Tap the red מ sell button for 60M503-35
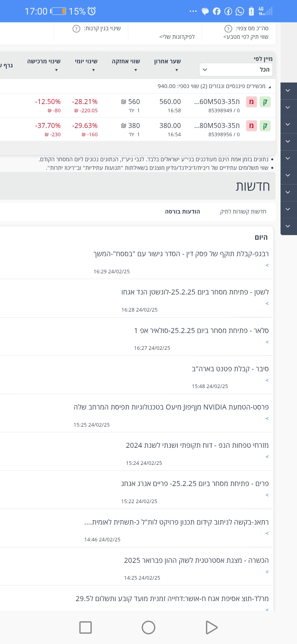Image resolution: width=297 pixels, height=644 pixels. 251,102
